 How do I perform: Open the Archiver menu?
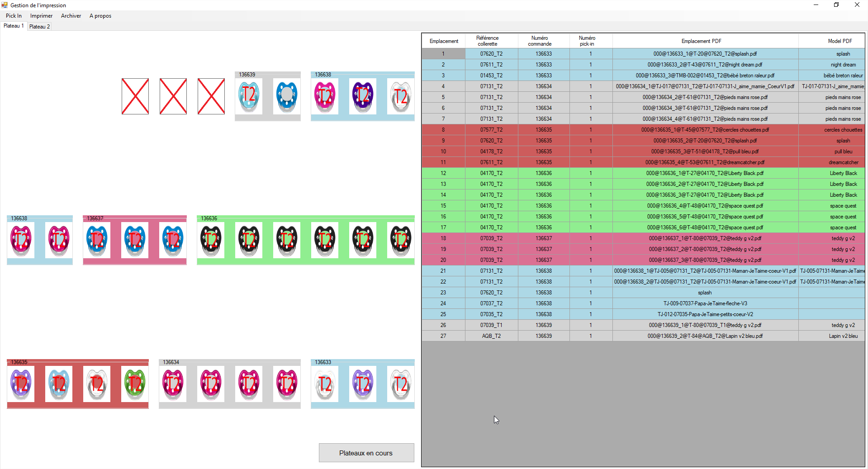(71, 16)
